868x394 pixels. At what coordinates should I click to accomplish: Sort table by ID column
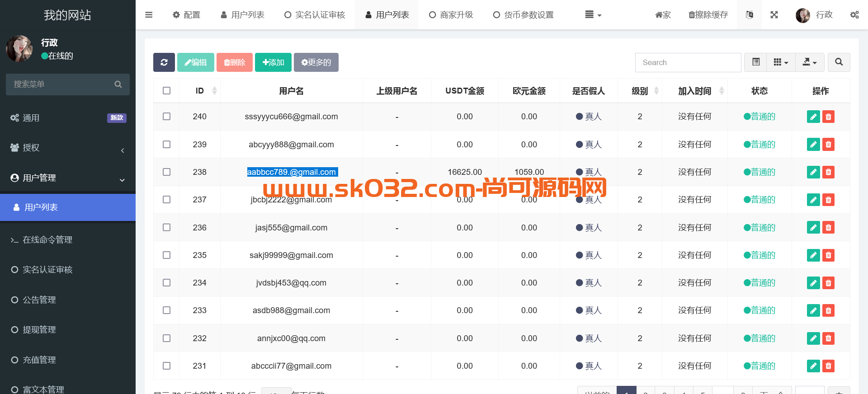200,91
